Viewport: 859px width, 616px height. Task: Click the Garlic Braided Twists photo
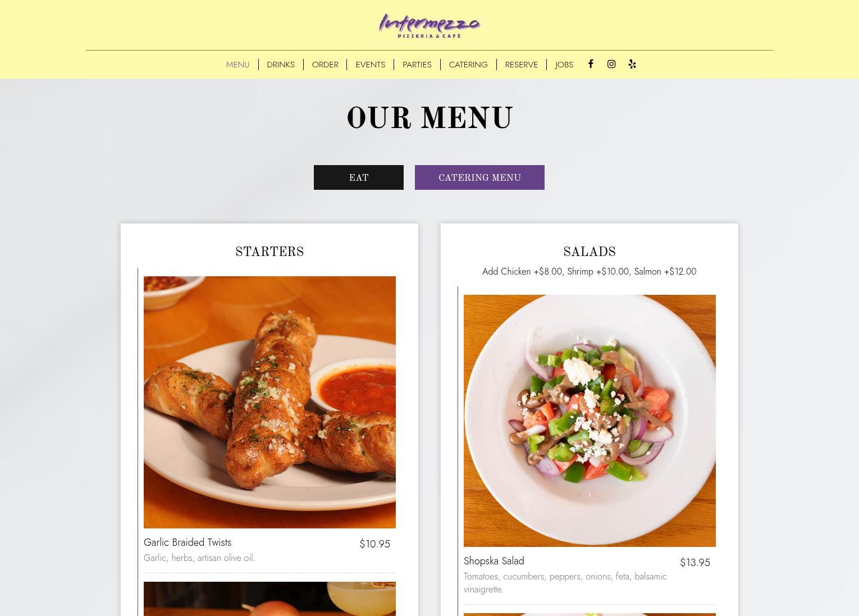269,402
